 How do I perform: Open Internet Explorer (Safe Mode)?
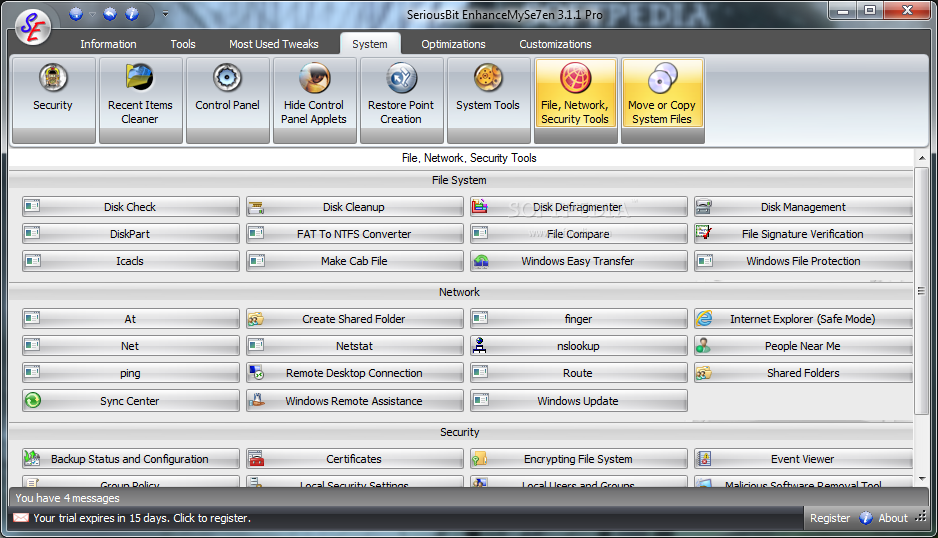(803, 319)
